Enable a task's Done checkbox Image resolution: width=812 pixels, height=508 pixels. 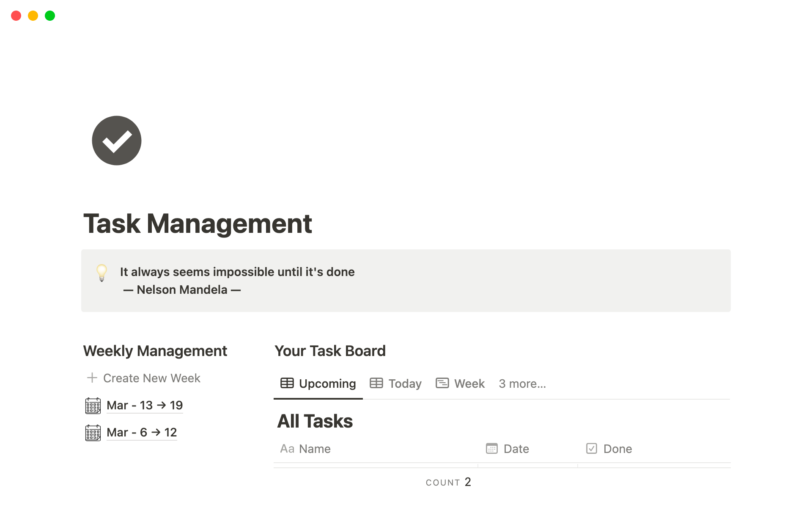(x=592, y=465)
